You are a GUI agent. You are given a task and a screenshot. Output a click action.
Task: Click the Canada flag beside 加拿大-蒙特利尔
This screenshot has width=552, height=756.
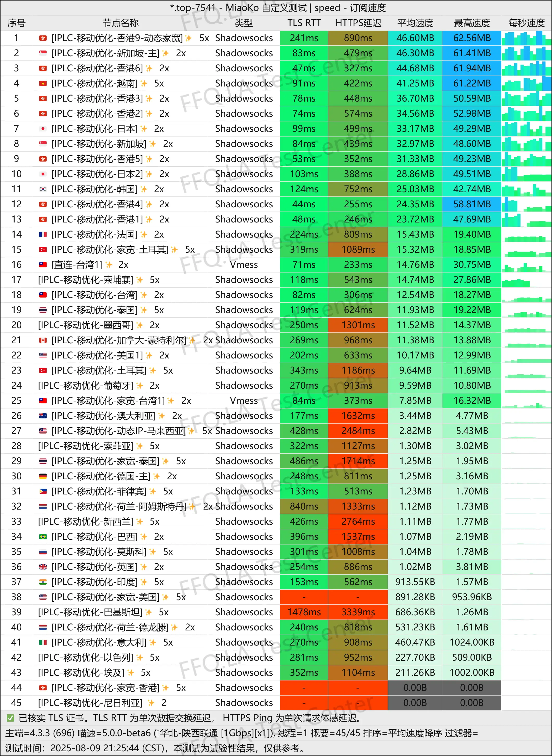click(x=43, y=340)
